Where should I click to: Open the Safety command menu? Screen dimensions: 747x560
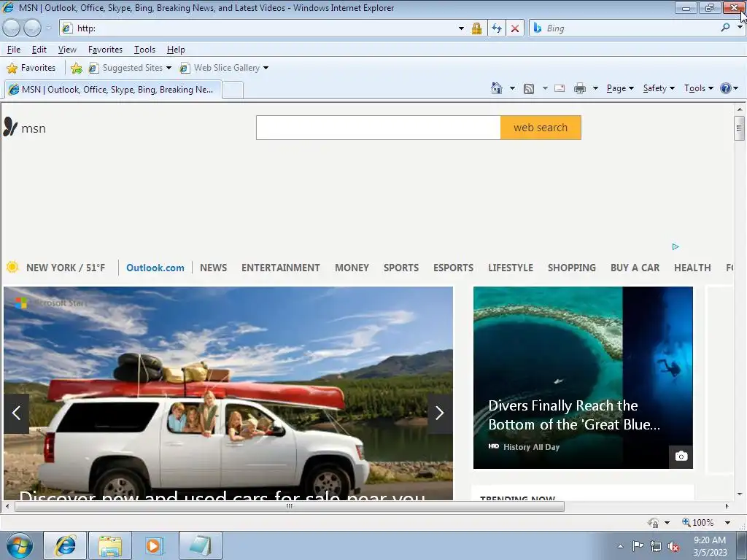coord(659,88)
